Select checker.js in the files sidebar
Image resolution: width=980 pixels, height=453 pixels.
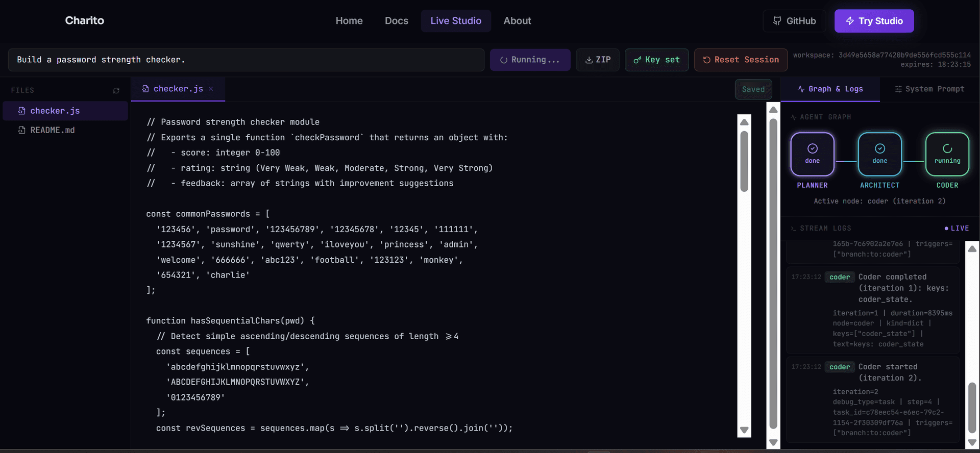coord(55,111)
